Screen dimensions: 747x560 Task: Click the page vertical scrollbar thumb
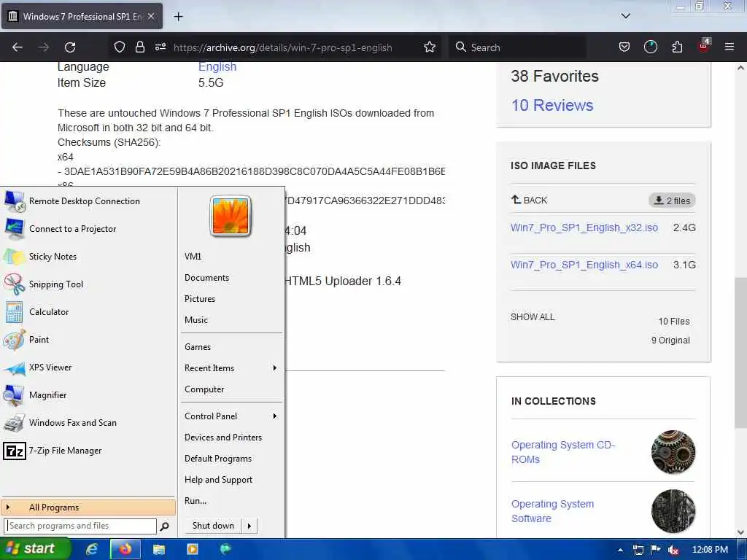(740, 352)
